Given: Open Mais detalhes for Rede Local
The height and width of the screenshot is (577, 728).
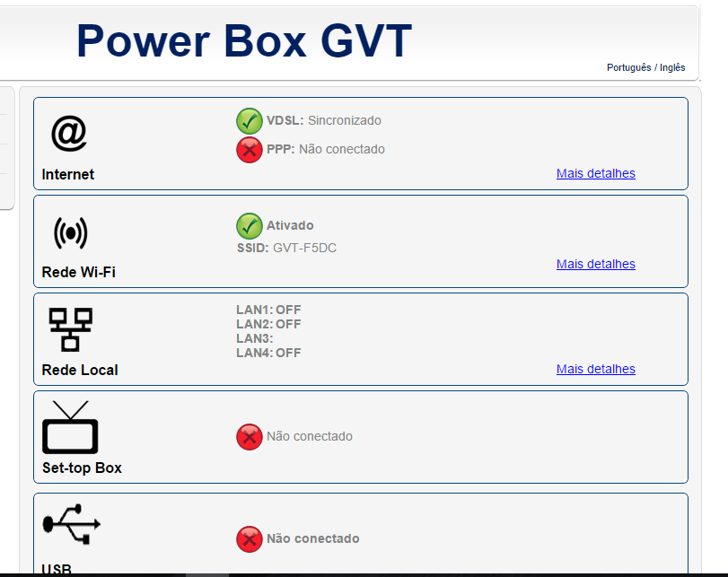Looking at the screenshot, I should coord(596,369).
